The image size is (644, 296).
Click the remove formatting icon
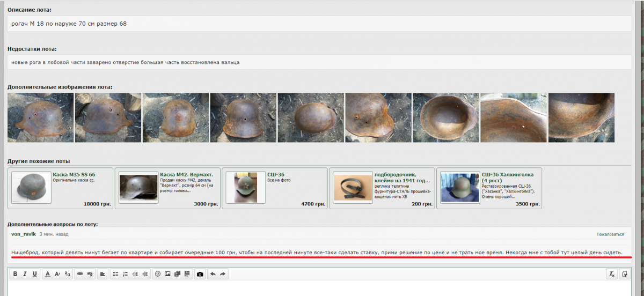(x=611, y=274)
